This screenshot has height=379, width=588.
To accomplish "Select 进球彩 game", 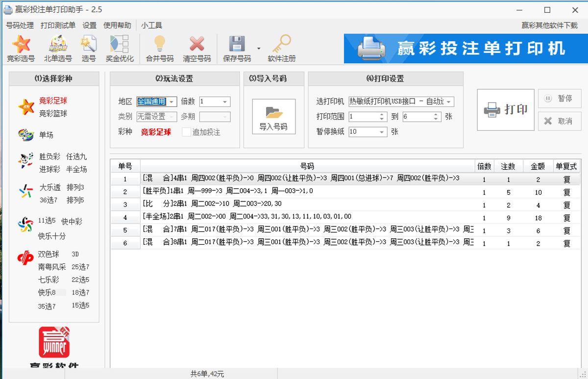I will pos(50,169).
